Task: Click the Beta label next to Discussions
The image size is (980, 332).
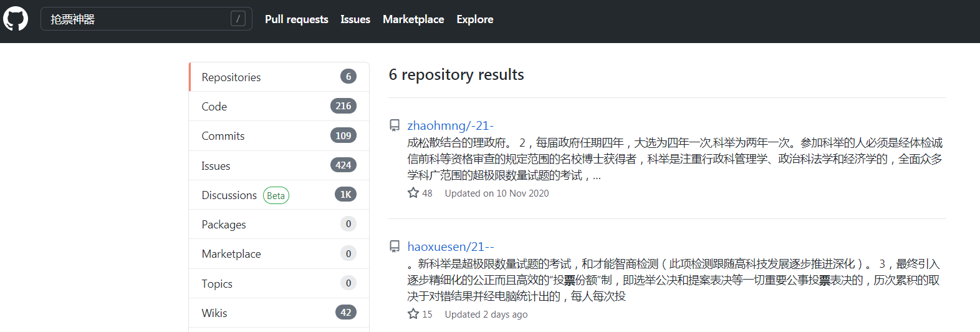Action: click(276, 195)
